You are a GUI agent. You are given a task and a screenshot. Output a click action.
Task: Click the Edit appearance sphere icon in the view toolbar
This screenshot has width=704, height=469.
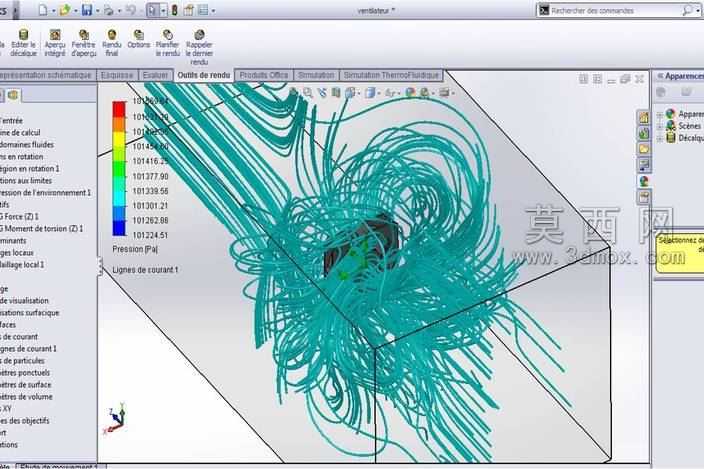[410, 93]
